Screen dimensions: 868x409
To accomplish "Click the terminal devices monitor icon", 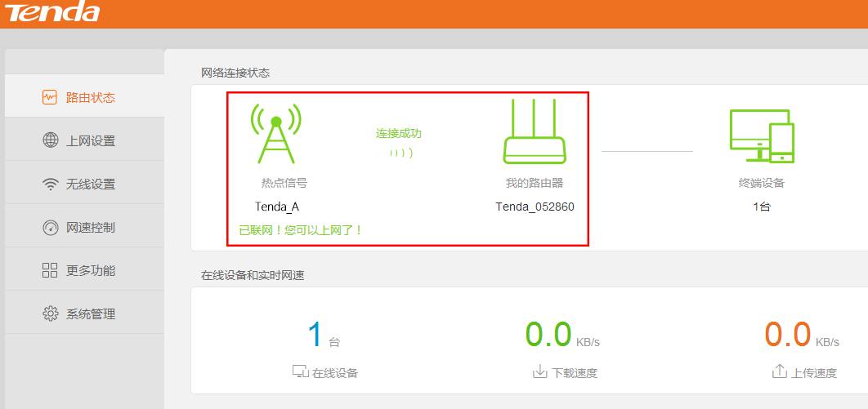I will click(x=762, y=136).
